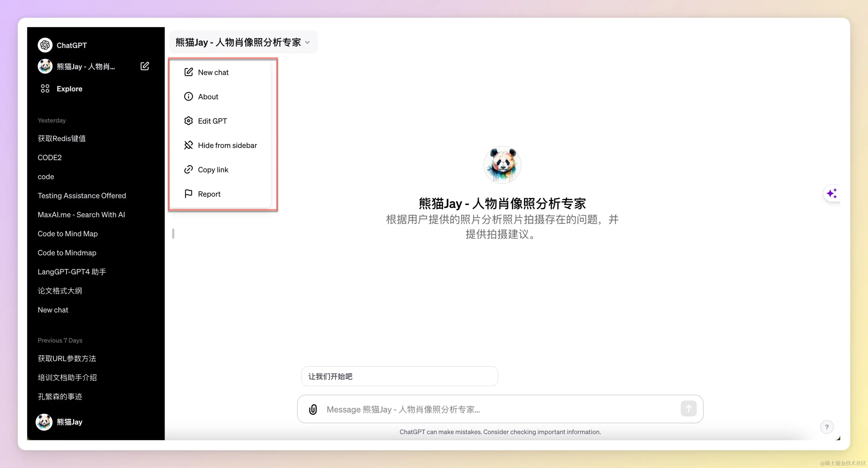This screenshot has width=868, height=468.
Task: Select Edit GPT menu option
Action: pos(212,121)
